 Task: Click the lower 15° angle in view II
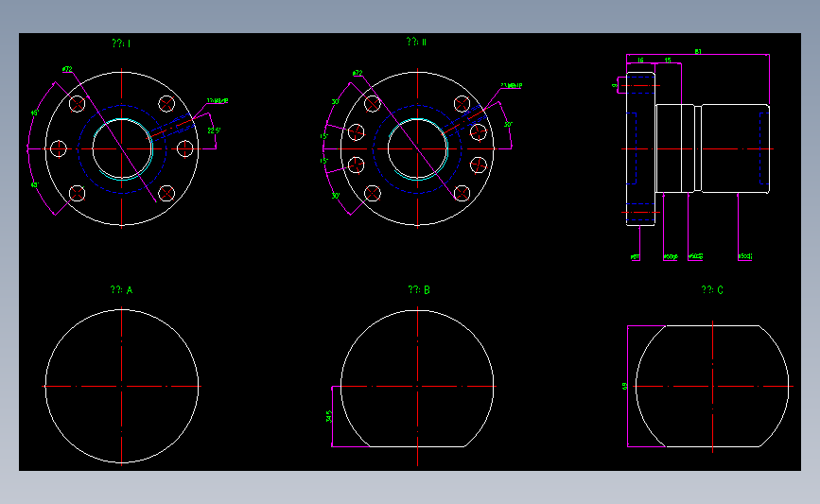324,161
